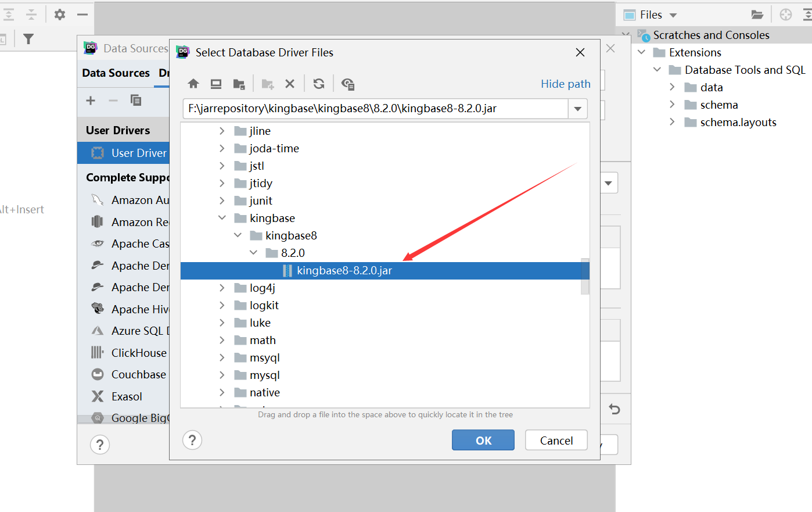The height and width of the screenshot is (512, 812).
Task: Select Couchbase driver
Action: pos(123,374)
